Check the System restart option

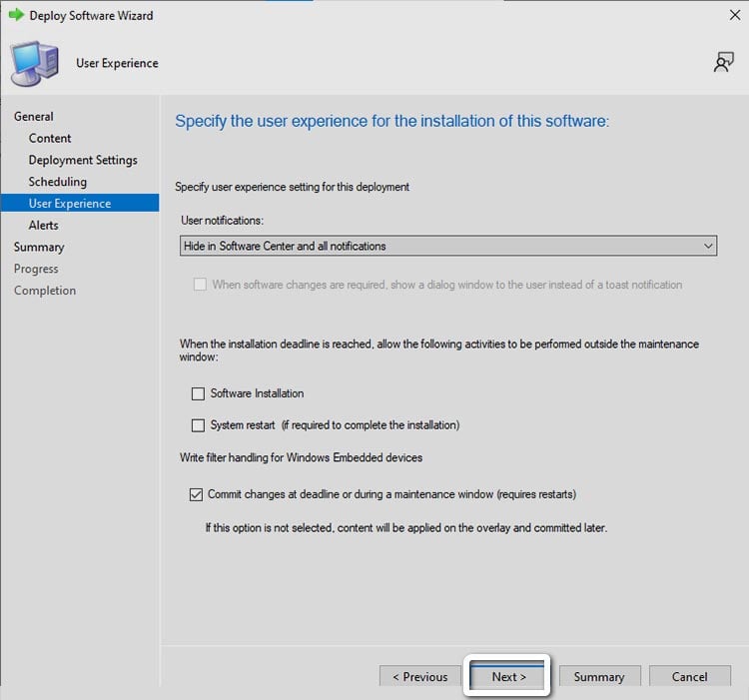(x=198, y=425)
